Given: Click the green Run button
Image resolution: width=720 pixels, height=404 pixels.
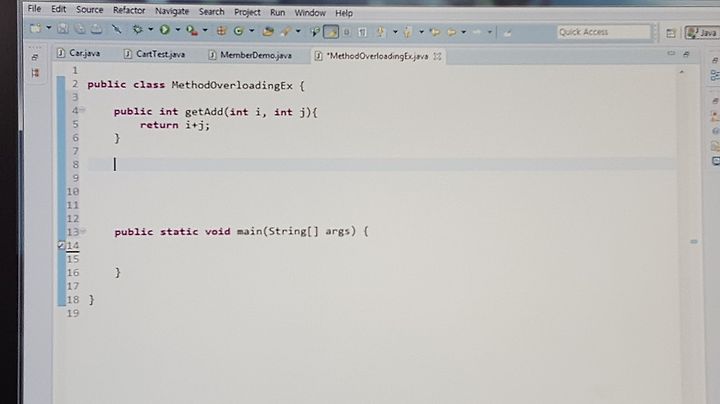Looking at the screenshot, I should tap(164, 30).
